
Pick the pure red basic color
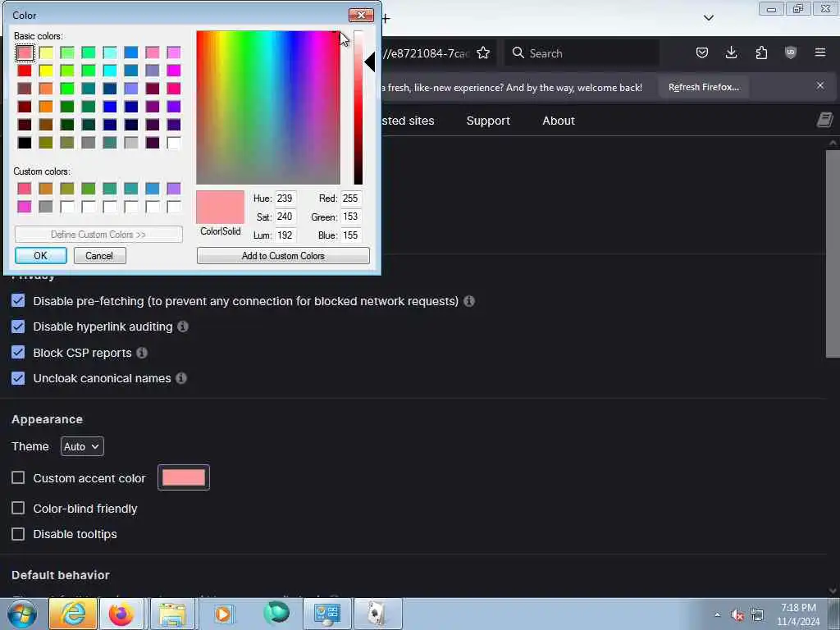click(x=24, y=71)
